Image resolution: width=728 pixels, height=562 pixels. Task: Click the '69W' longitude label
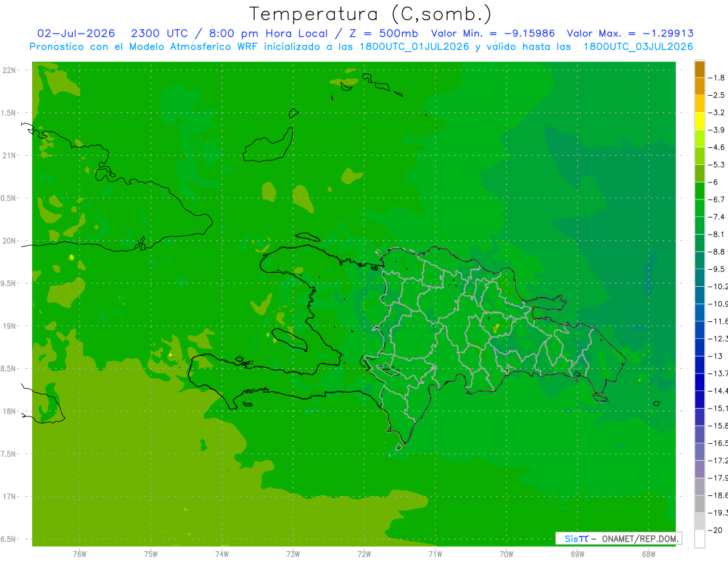click(x=578, y=554)
